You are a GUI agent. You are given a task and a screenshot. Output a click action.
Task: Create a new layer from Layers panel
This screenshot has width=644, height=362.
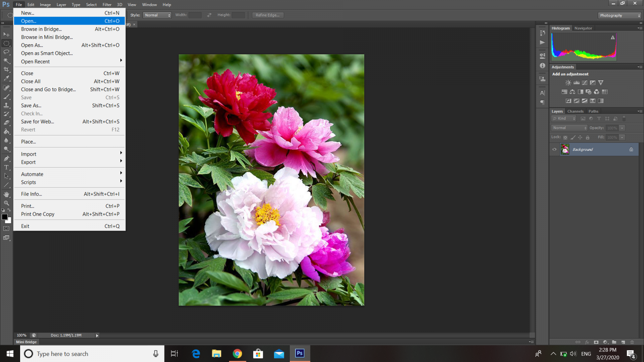click(x=623, y=342)
